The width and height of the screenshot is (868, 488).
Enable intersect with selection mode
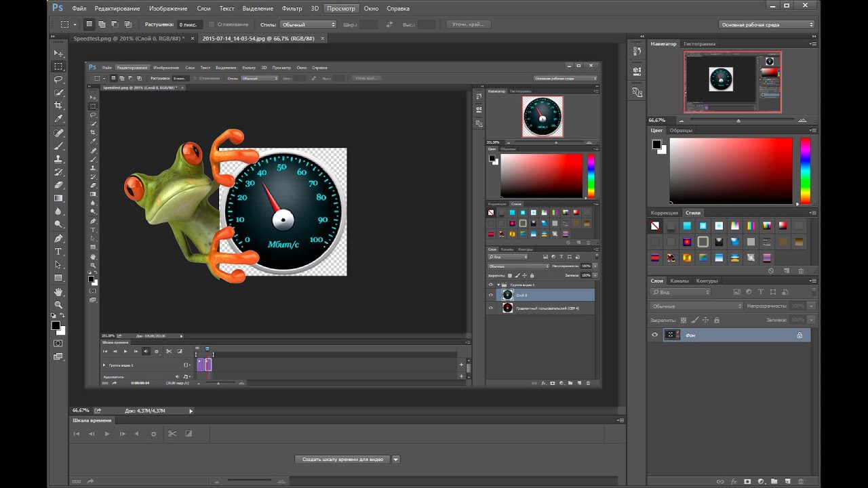click(x=127, y=24)
